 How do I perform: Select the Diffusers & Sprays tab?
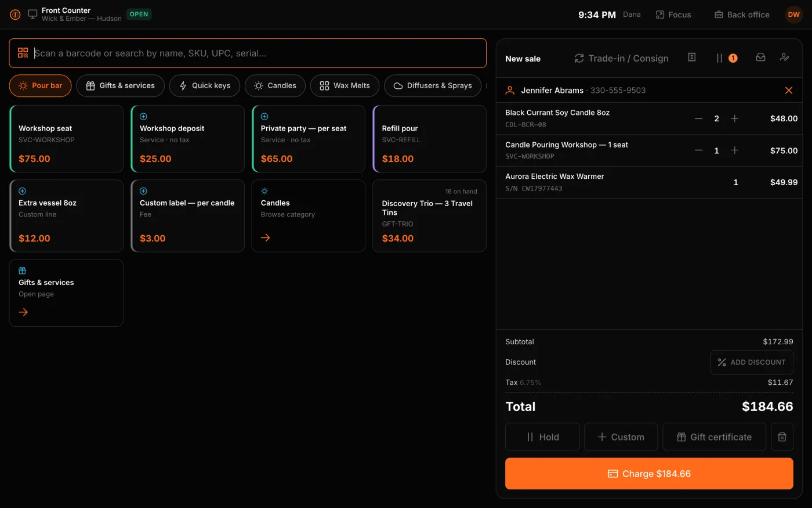(x=433, y=86)
